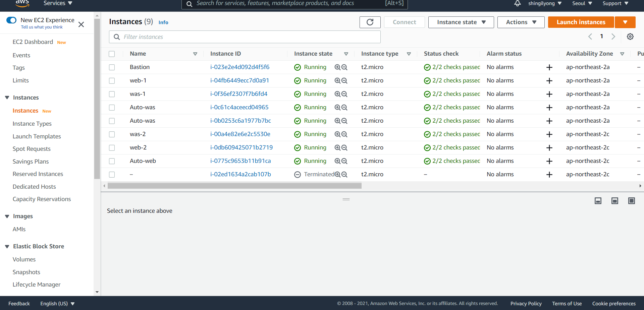Collapse the Instances sidebar section

(7, 98)
